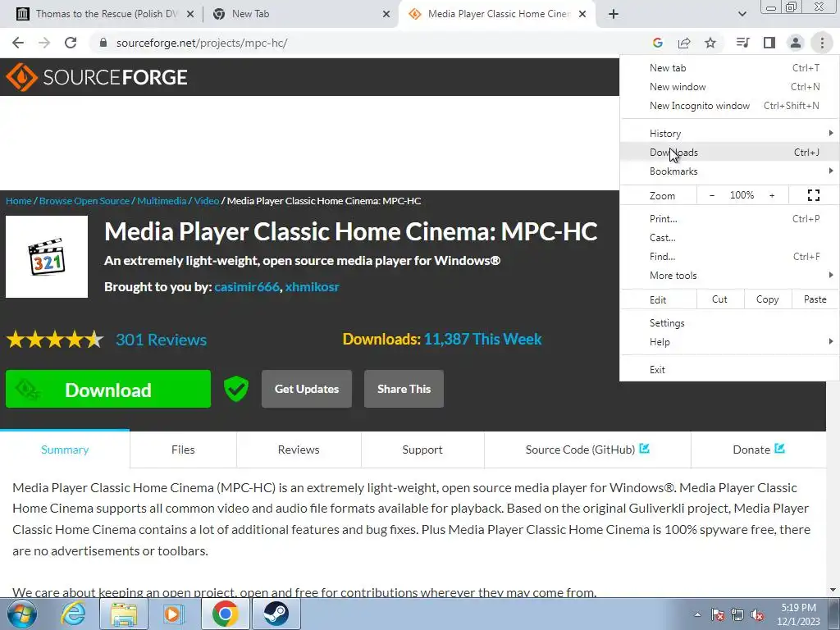Select New tab from the Chrome menu
The height and width of the screenshot is (630, 840).
(x=729, y=68)
